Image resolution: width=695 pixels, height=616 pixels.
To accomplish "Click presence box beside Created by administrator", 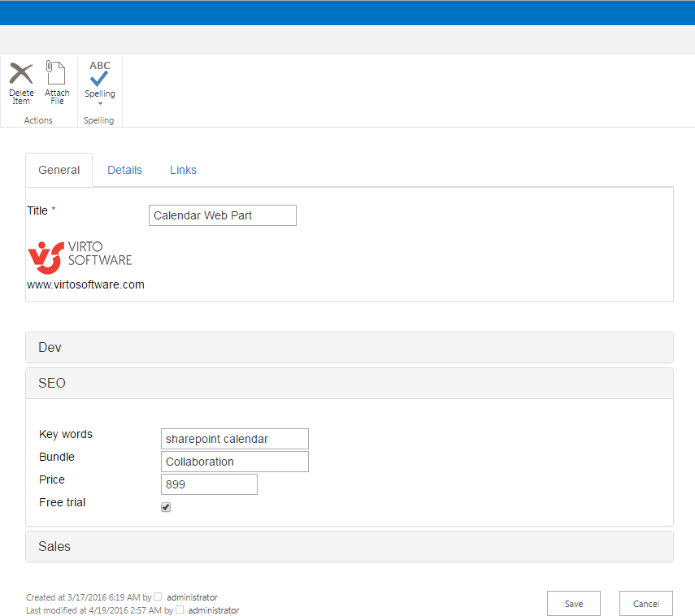I will (x=158, y=596).
